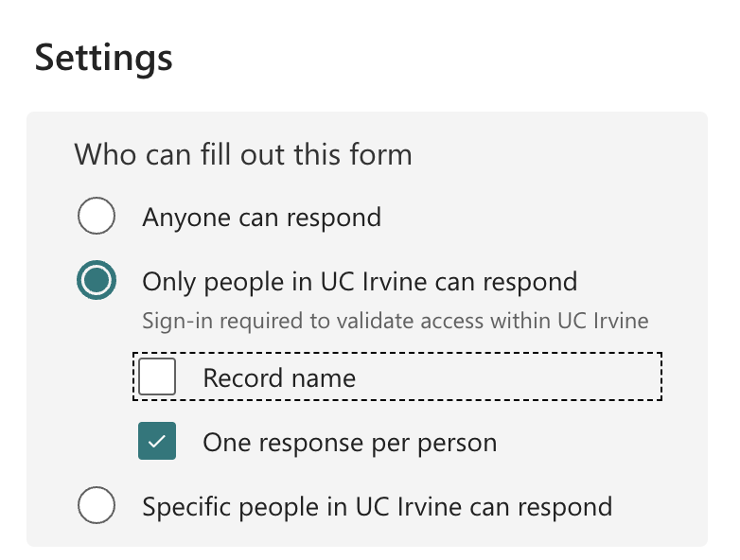Click the empty circle beside Specific people option
This screenshot has width=740, height=560.
point(96,506)
